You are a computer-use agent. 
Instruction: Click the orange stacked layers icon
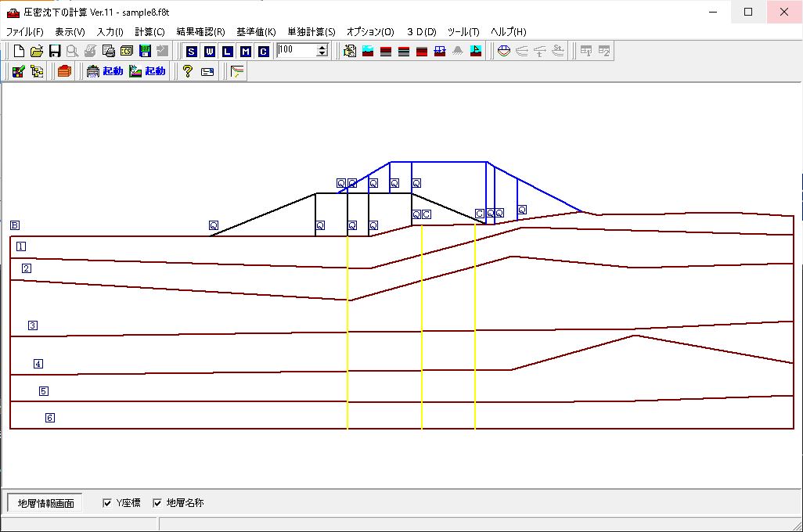click(x=64, y=71)
